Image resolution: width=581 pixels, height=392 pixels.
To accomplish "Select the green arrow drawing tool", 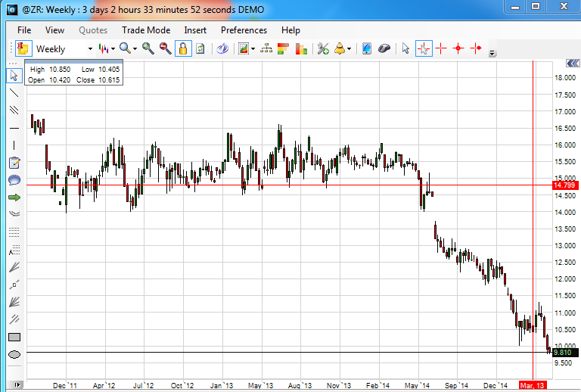I will pyautogui.click(x=14, y=197).
